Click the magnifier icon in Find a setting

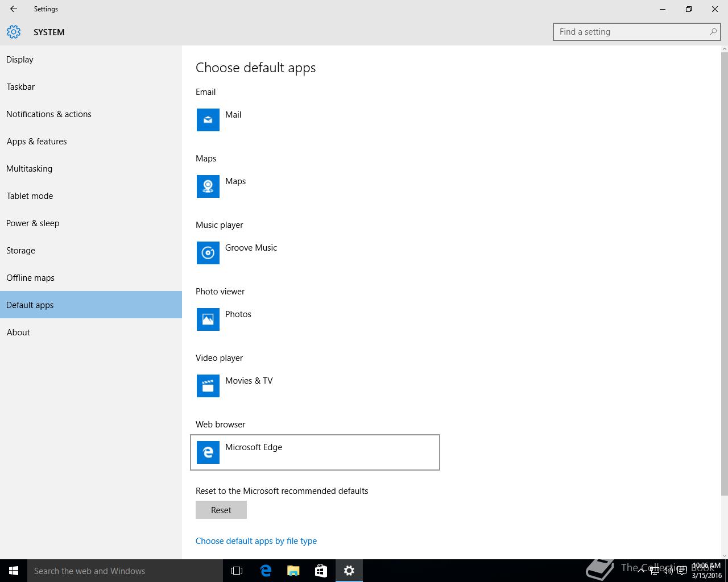click(x=713, y=32)
